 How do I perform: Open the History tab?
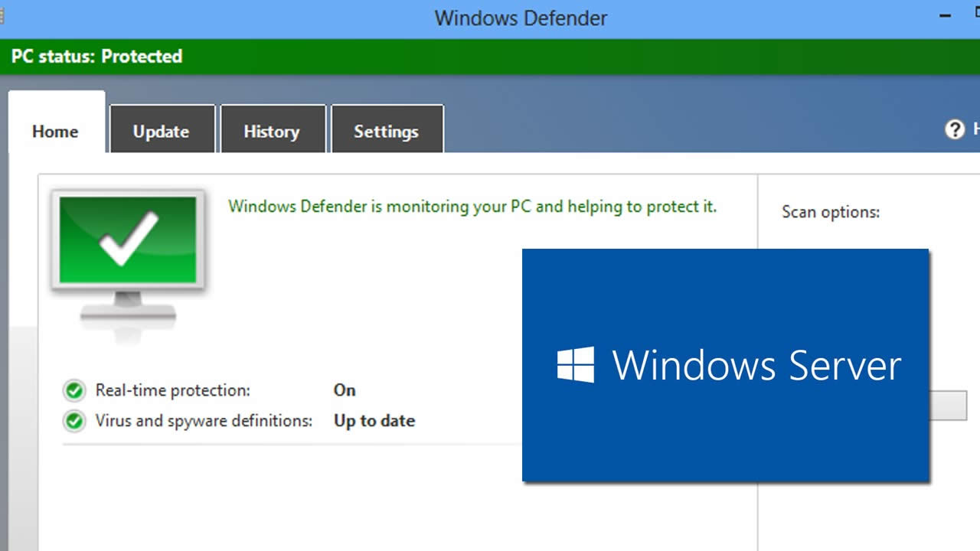pos(273,130)
